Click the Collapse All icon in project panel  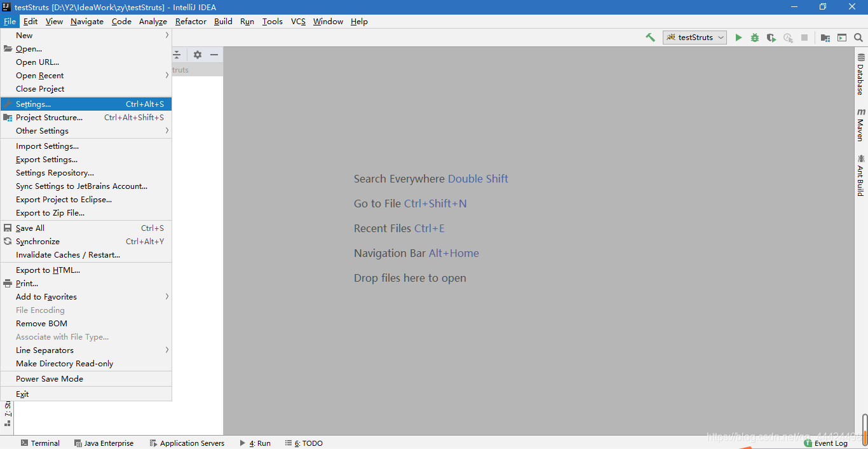(177, 55)
